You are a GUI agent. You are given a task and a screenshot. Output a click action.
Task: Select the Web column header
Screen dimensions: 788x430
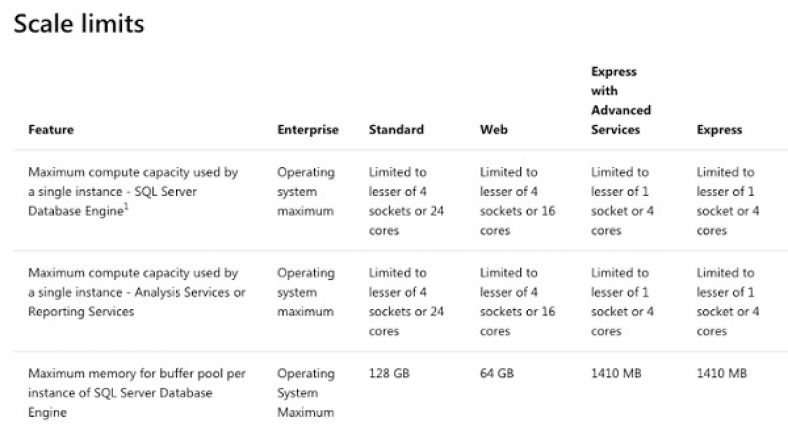coord(493,130)
